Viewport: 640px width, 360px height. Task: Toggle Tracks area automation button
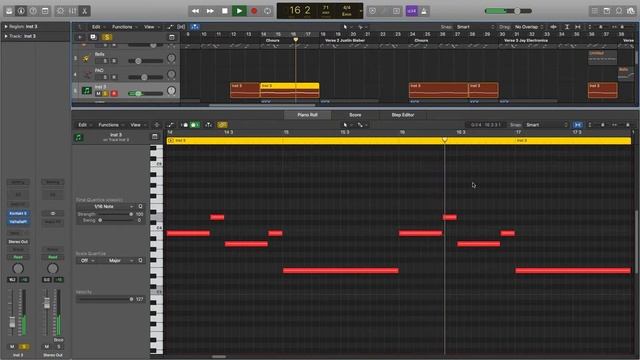[170, 27]
